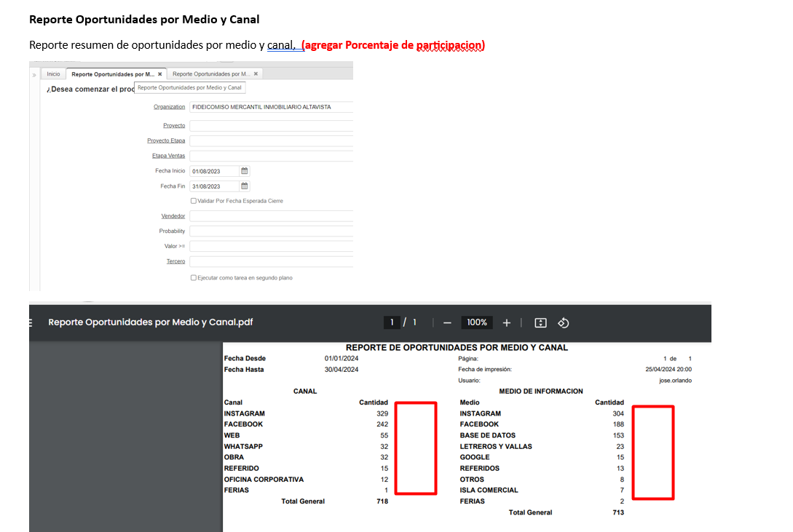This screenshot has width=793, height=532.
Task: Close the active Reporte Oportunidades tab
Action: click(160, 74)
